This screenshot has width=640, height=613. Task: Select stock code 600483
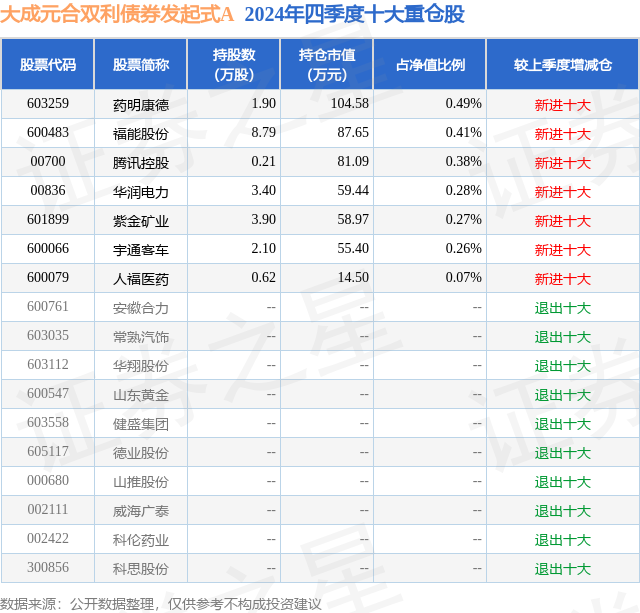[x=48, y=133]
